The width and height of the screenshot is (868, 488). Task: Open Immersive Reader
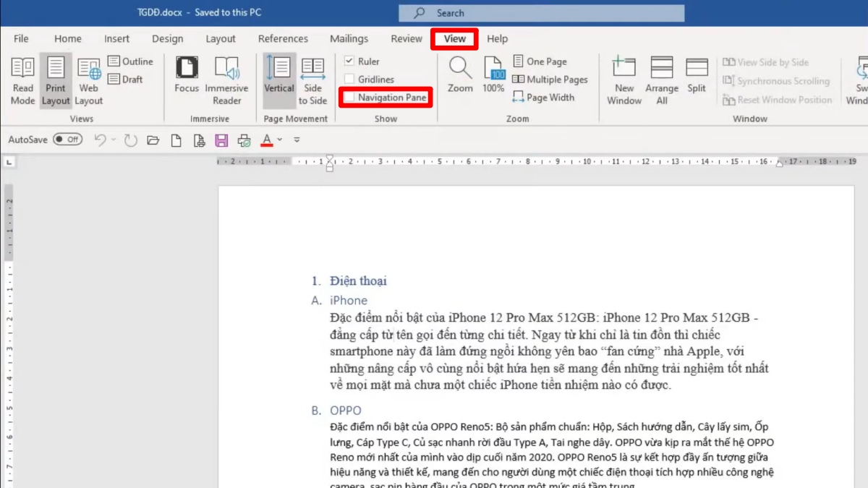(227, 81)
